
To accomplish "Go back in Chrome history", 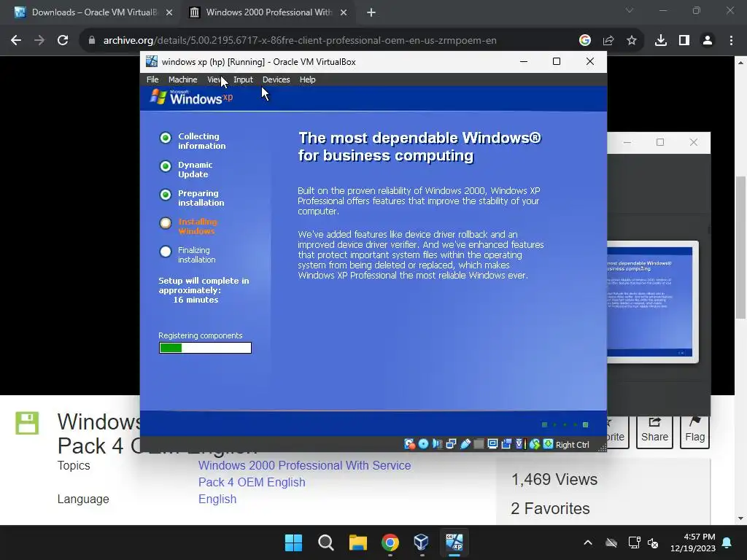I will (16, 41).
